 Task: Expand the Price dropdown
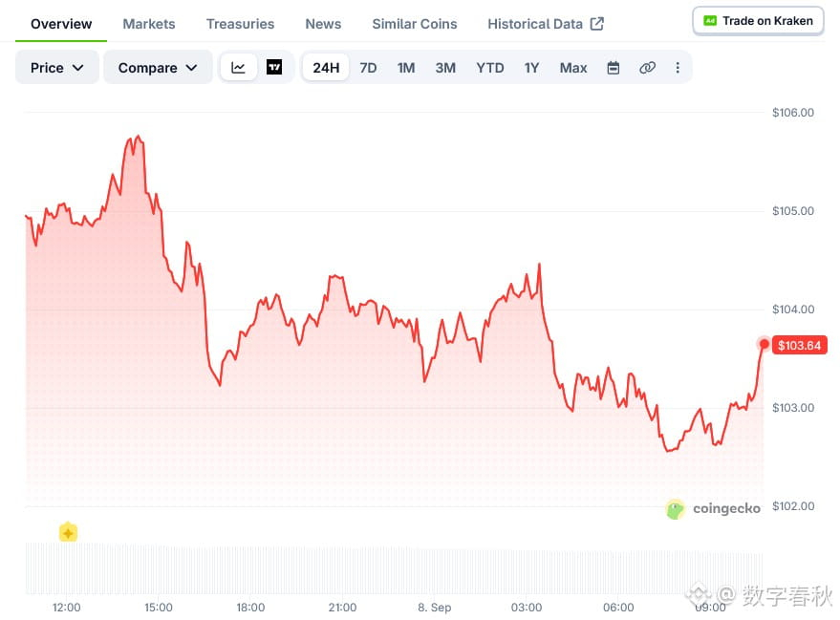[x=56, y=68]
